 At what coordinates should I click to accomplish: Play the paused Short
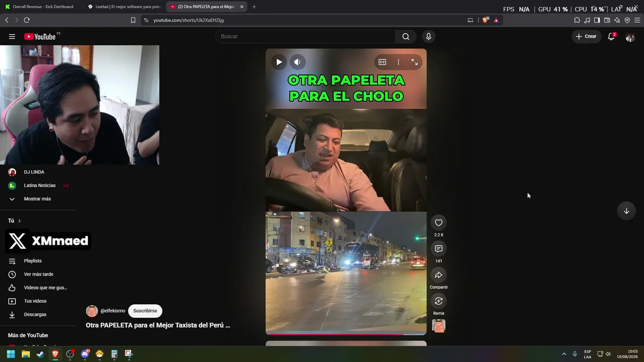(x=279, y=62)
